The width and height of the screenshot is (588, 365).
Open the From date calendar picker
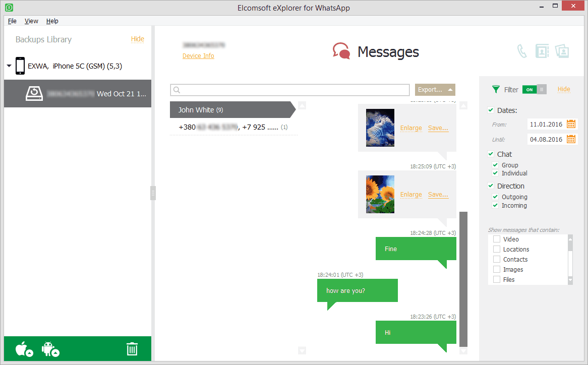point(571,124)
